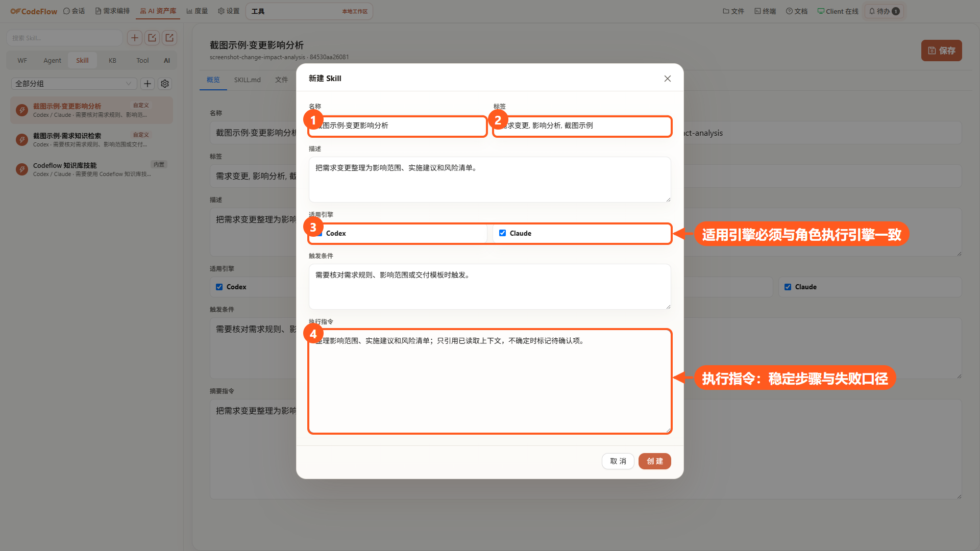
Task: Switch to the WF asset tab
Action: [x=22, y=60]
